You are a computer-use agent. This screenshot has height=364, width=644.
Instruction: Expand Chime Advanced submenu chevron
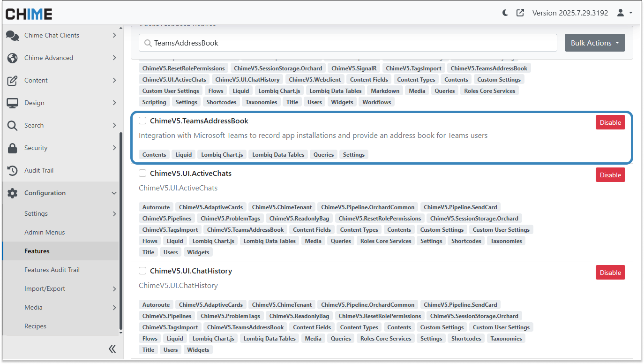(x=114, y=58)
